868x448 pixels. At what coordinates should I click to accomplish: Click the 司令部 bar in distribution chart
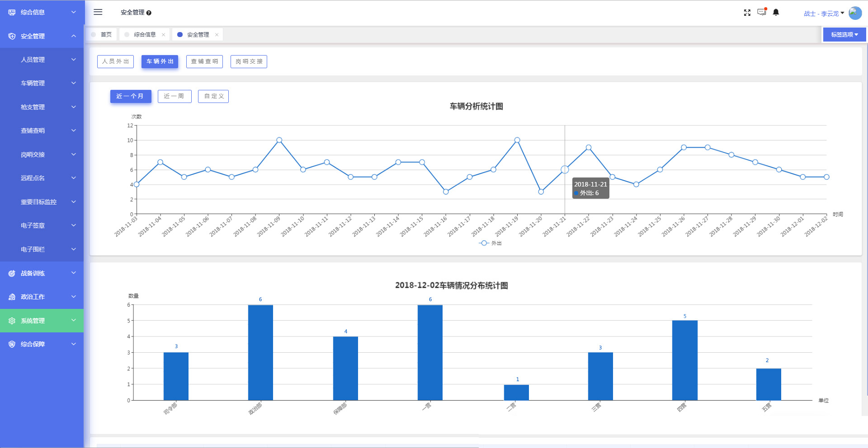(176, 376)
